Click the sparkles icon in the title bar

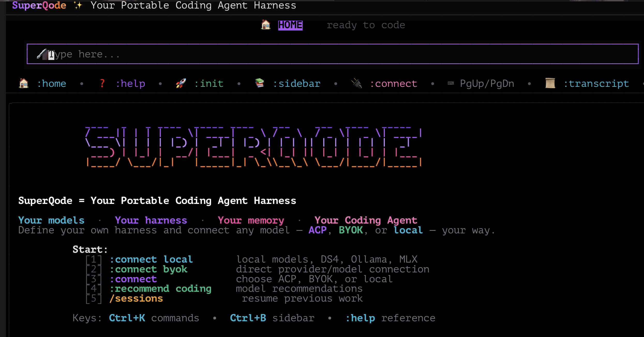78,5
